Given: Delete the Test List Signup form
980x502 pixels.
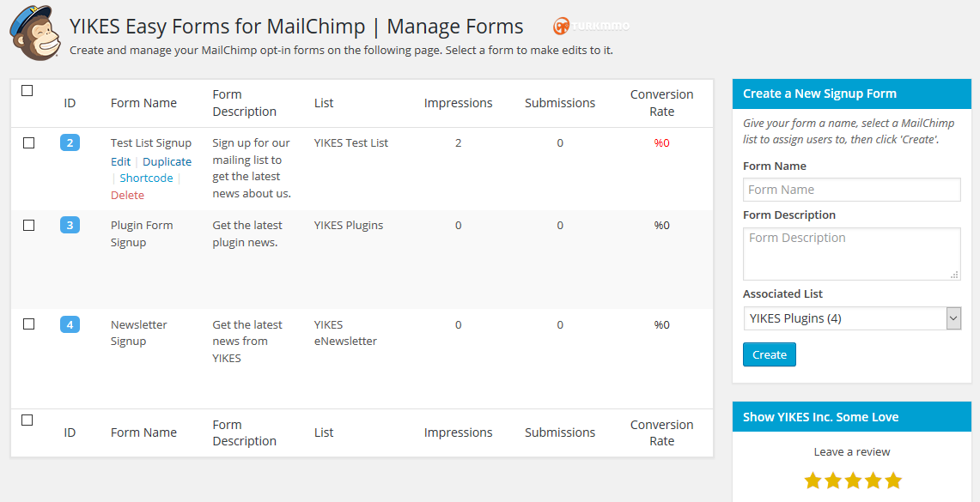Looking at the screenshot, I should coord(127,196).
